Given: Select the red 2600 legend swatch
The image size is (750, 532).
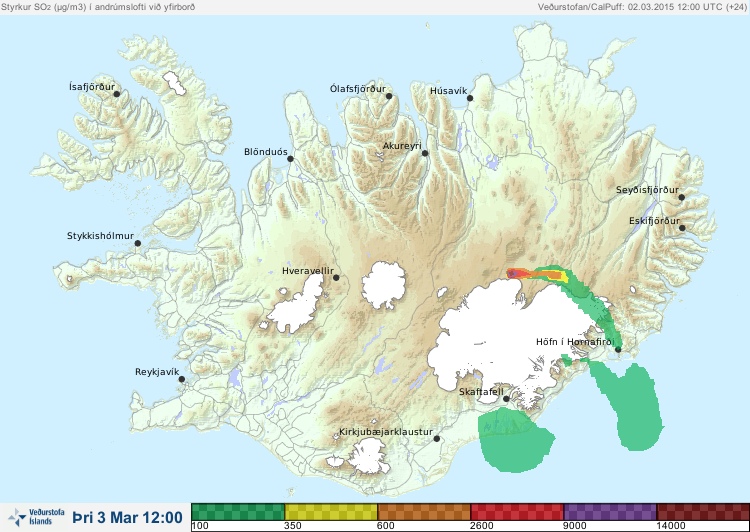Looking at the screenshot, I should click(x=517, y=512).
